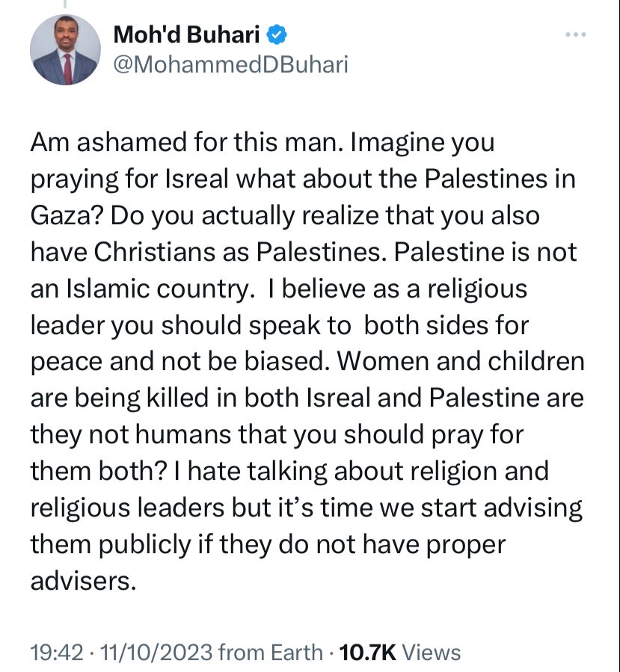Screen dimensions: 620x672
Task: Click the display name Moh'd Buhari
Action: (186, 34)
